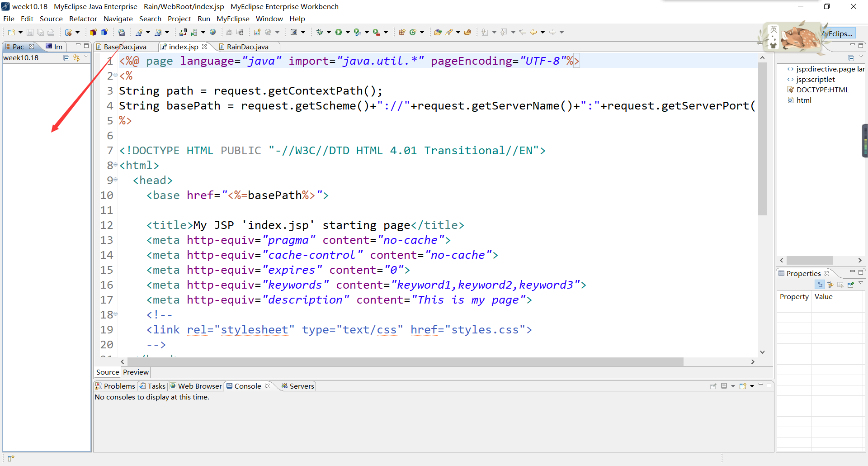This screenshot has width=868, height=466.
Task: Select the Source editor mode tab
Action: (x=108, y=372)
